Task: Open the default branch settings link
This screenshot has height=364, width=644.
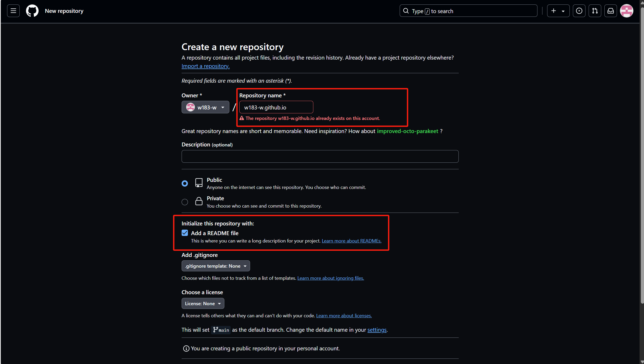Action: [377, 330]
